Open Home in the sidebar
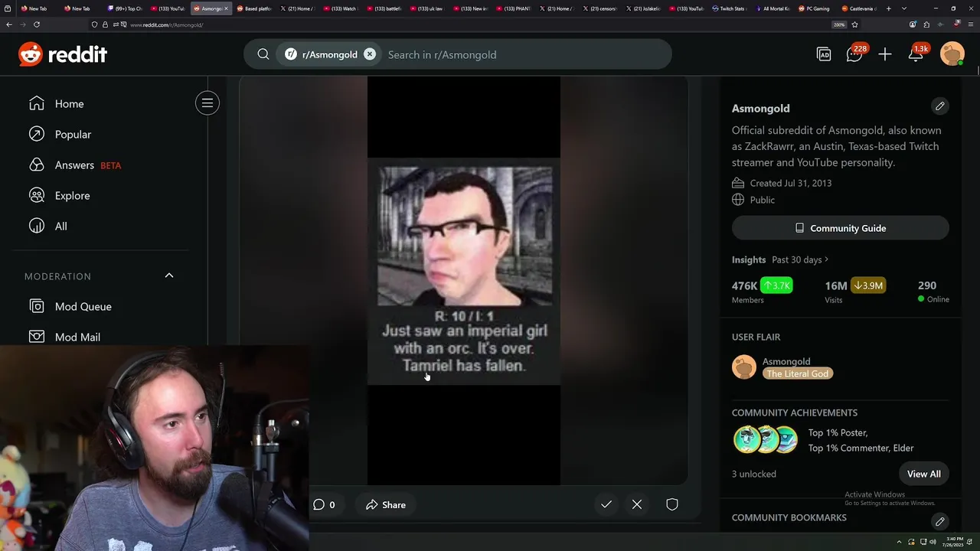The width and height of the screenshot is (980, 551). 69,103
